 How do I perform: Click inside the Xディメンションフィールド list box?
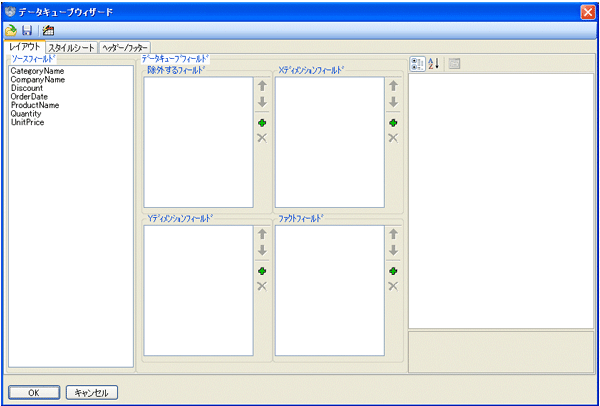click(x=330, y=142)
